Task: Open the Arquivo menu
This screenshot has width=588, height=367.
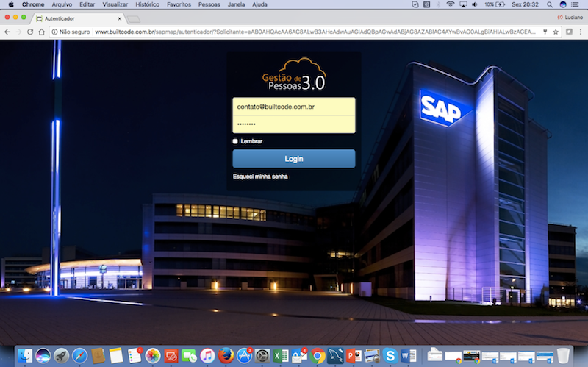Action: [62, 4]
